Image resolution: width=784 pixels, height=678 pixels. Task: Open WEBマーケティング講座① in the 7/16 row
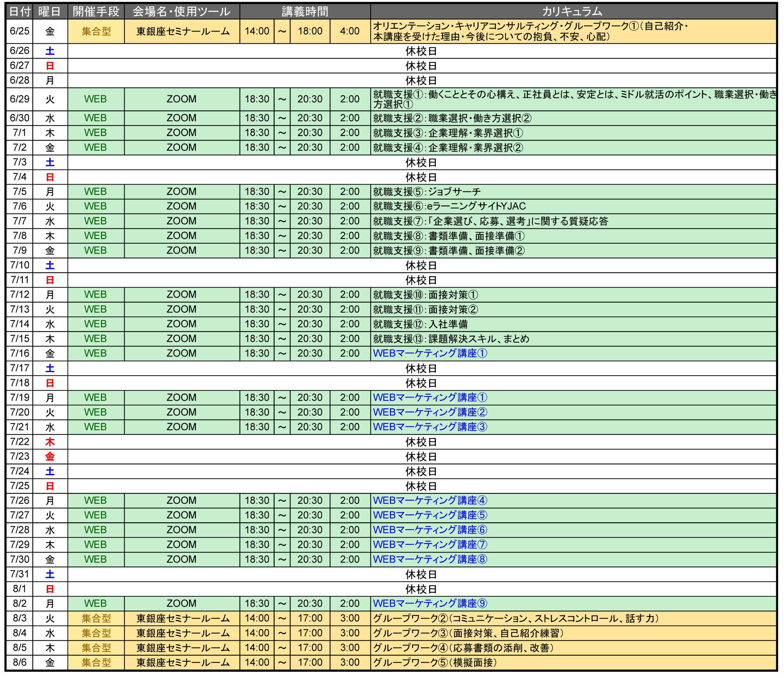pos(430,354)
